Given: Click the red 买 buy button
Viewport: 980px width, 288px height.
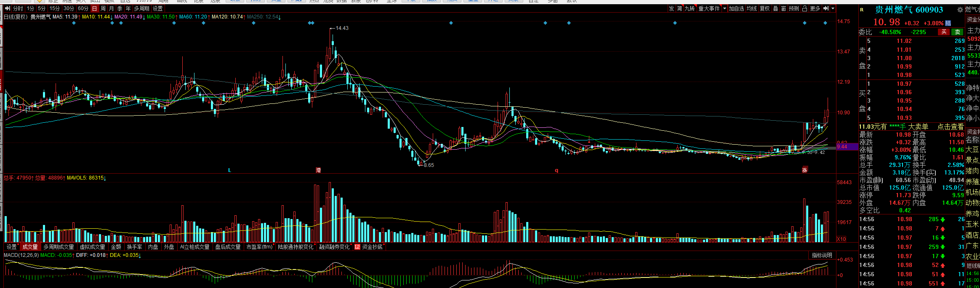Looking at the screenshot, I should point(943,32).
